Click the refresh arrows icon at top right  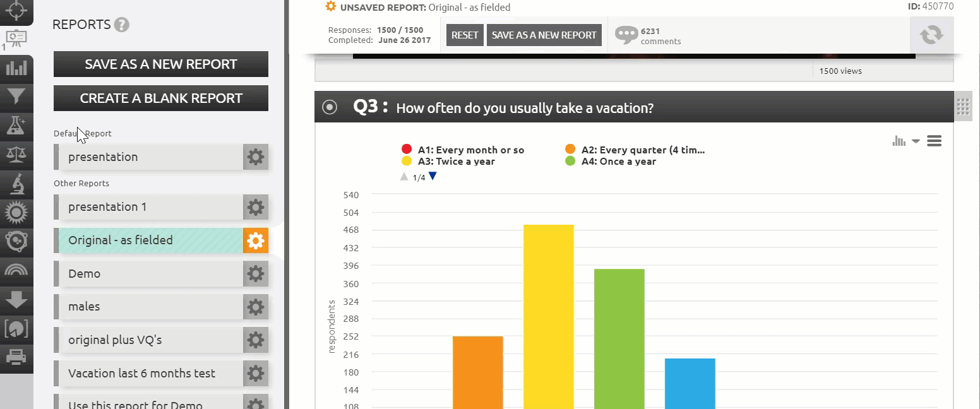coord(931,35)
